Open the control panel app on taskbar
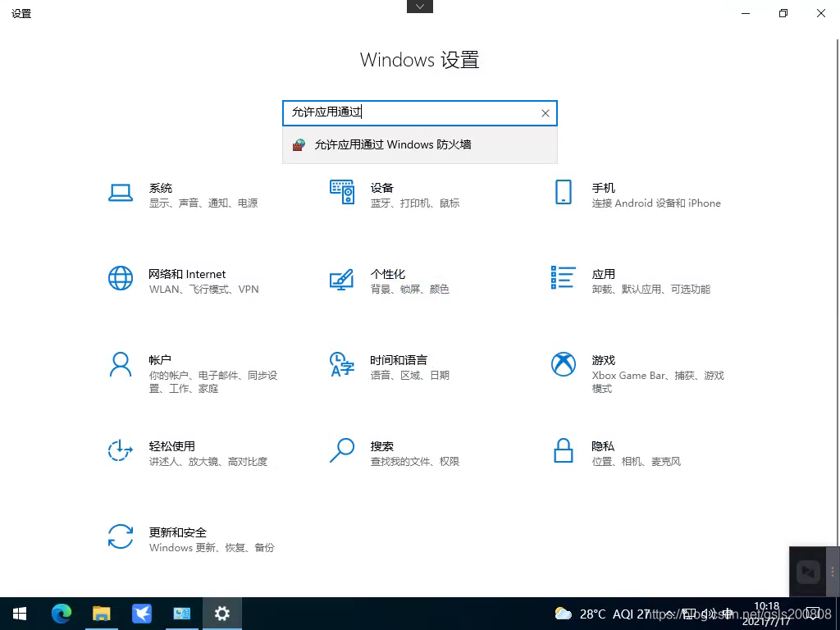840x630 pixels. pos(181,614)
